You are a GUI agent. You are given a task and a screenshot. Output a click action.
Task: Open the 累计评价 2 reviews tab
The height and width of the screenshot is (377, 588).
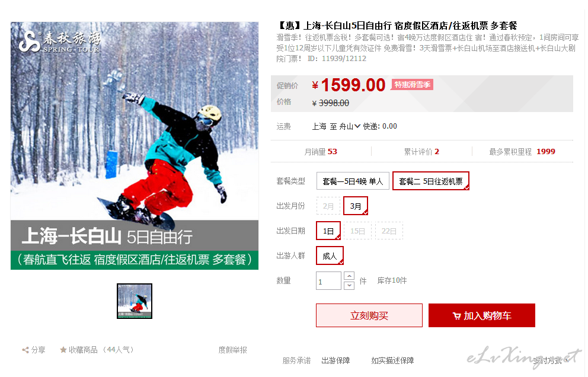click(421, 152)
